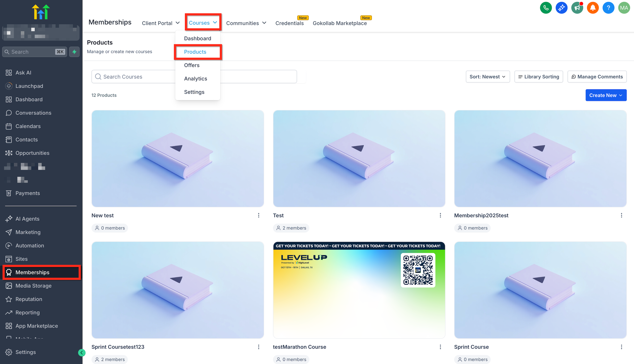
Task: Open the blue help question icon
Action: (608, 8)
